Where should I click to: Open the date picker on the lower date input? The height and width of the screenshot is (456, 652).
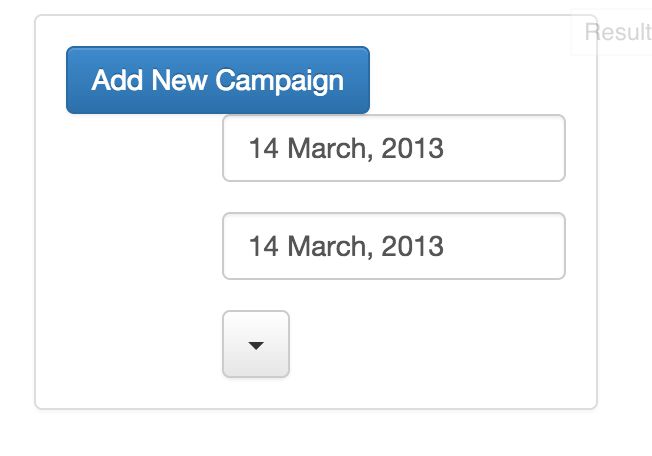point(393,246)
